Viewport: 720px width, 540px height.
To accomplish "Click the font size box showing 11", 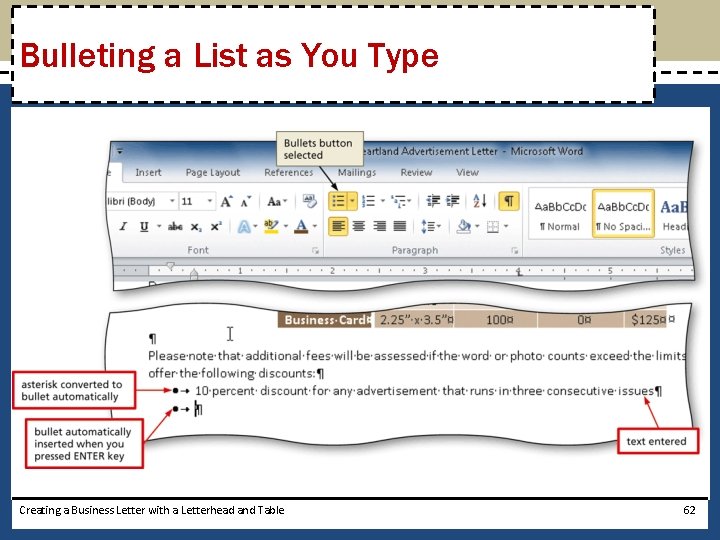I will [191, 202].
